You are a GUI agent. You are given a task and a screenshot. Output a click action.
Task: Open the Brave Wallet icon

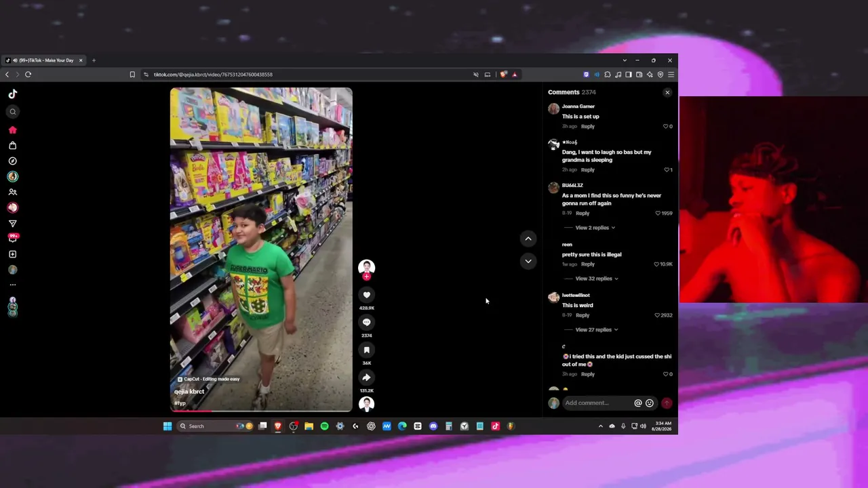pos(639,75)
